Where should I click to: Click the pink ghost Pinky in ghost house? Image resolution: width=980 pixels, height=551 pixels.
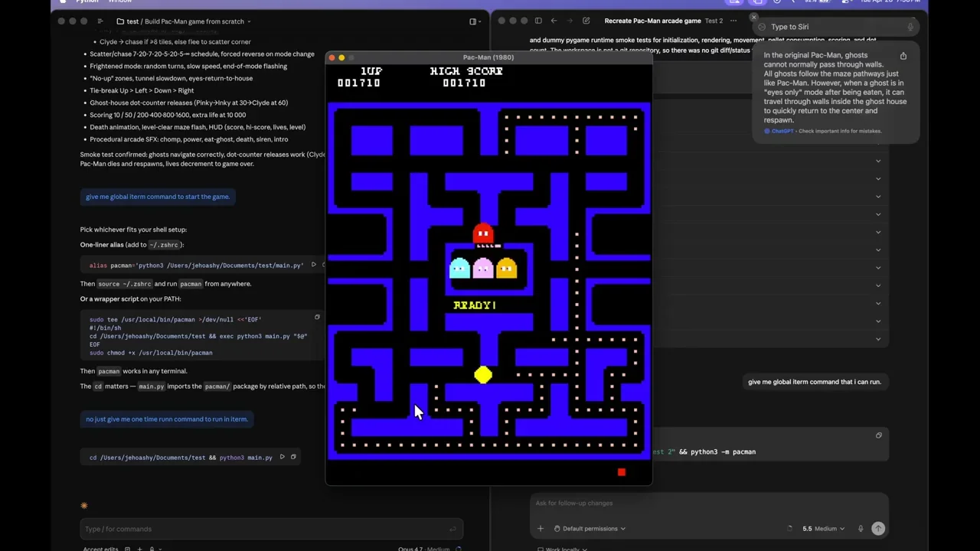coord(483,268)
